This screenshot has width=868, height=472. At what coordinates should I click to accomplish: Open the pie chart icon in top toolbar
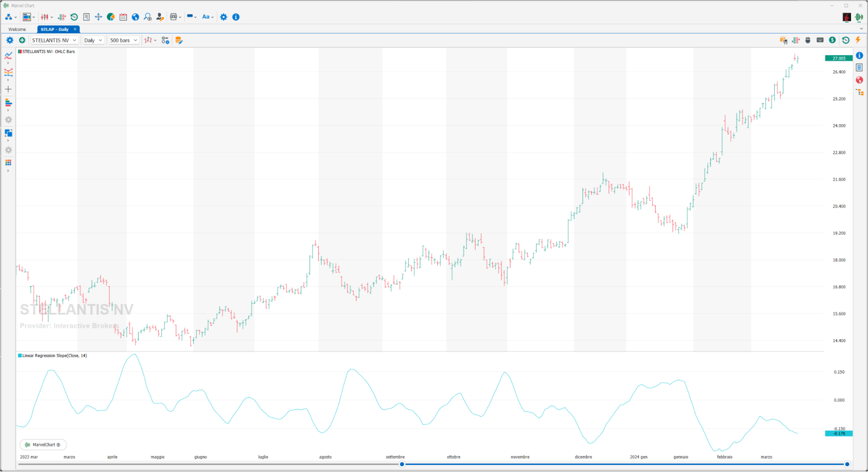(x=111, y=17)
